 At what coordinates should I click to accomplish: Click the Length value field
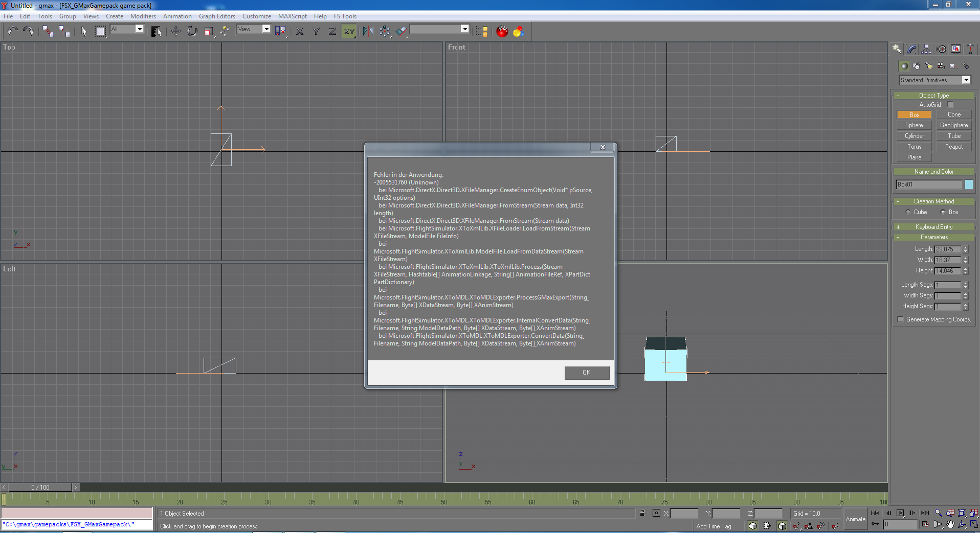948,249
